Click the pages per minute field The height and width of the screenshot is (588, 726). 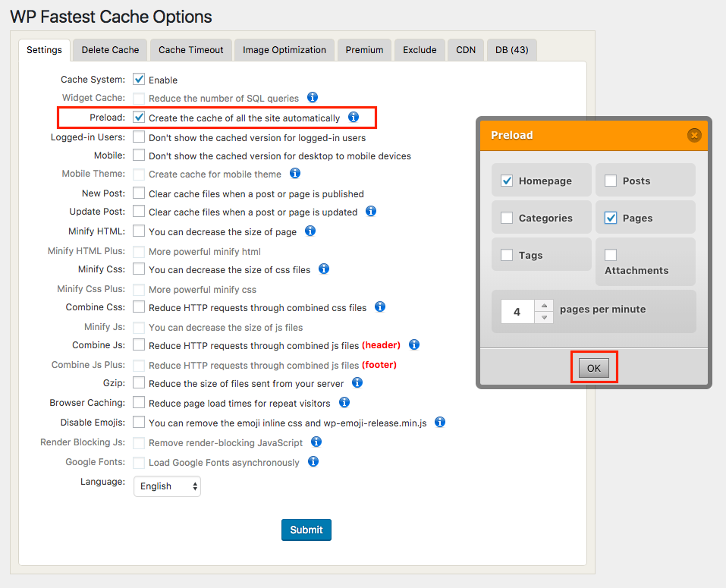[517, 312]
